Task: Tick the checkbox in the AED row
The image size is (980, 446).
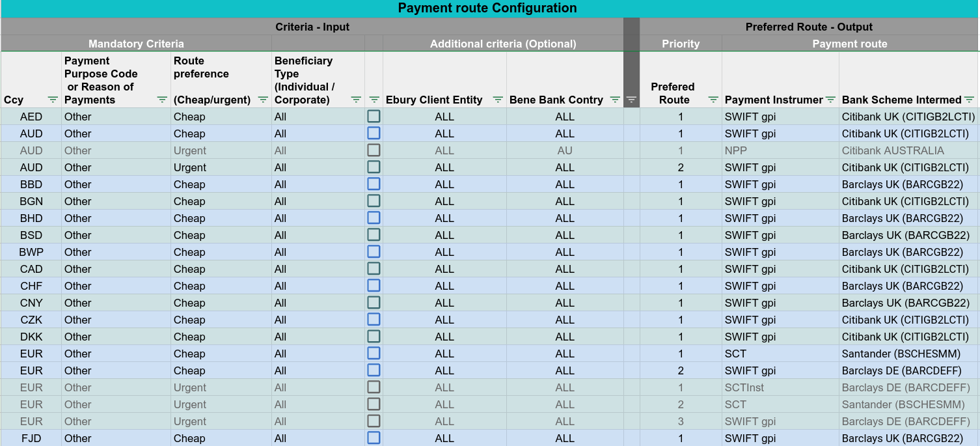Action: 374,117
